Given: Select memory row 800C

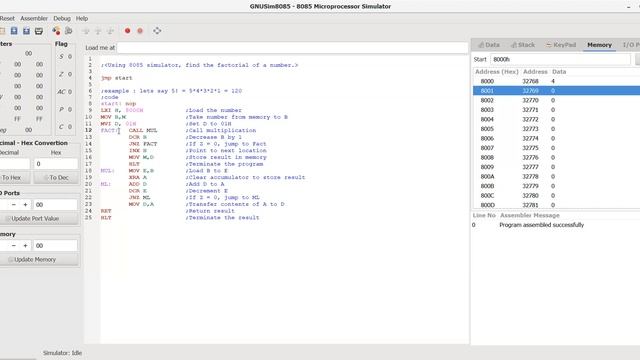Looking at the screenshot, I should [556, 196].
